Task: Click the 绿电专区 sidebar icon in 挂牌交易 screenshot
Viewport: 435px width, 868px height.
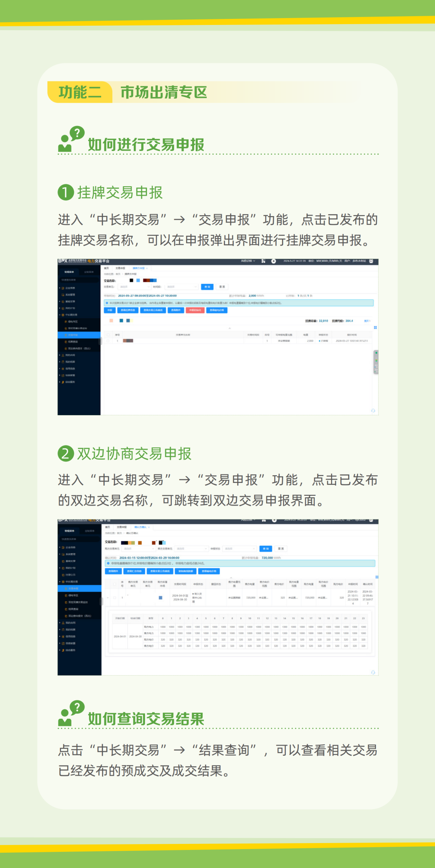Action: 66,322
